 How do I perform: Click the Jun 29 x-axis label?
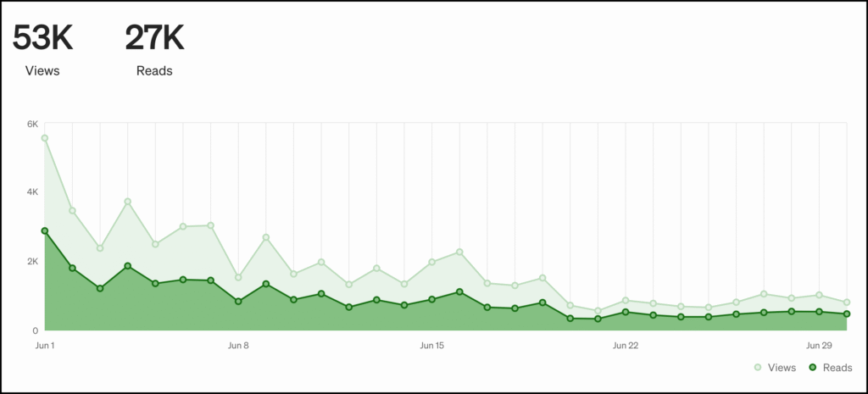pyautogui.click(x=819, y=345)
